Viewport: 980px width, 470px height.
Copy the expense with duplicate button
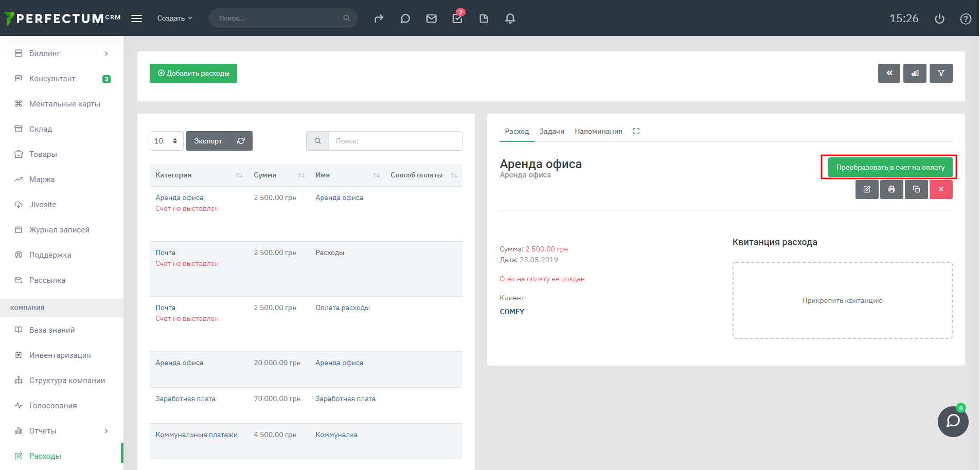click(916, 189)
